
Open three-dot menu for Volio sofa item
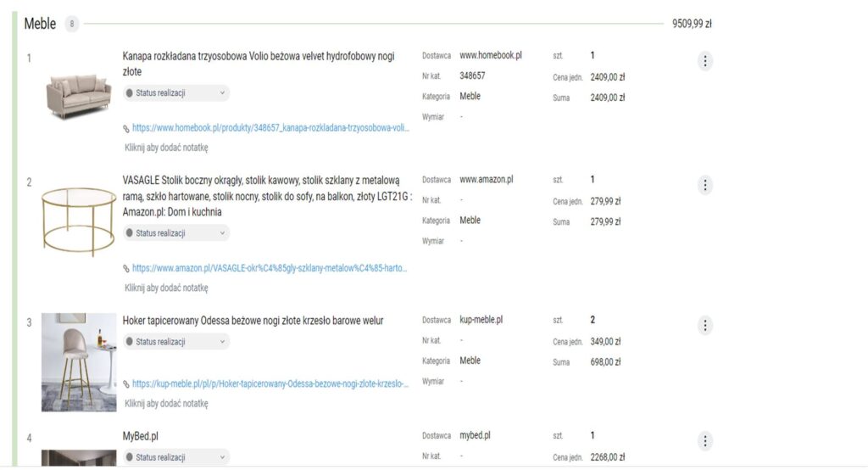pyautogui.click(x=705, y=61)
